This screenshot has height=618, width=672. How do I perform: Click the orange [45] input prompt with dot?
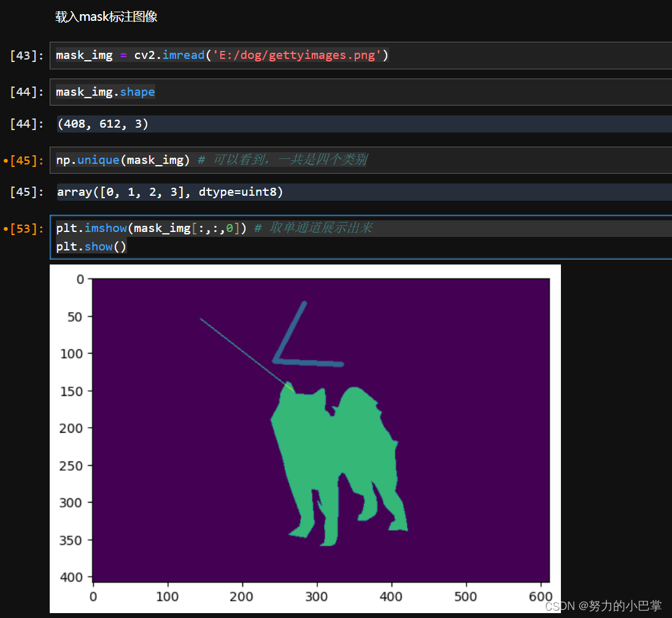(x=25, y=161)
